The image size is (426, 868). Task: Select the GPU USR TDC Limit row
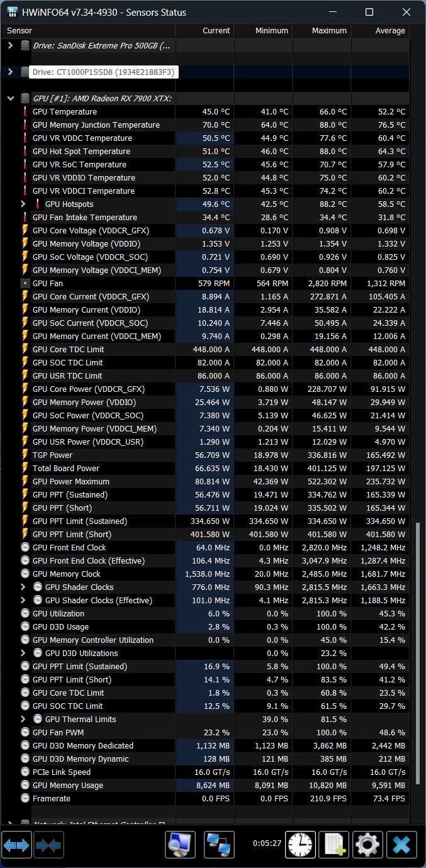(205, 376)
